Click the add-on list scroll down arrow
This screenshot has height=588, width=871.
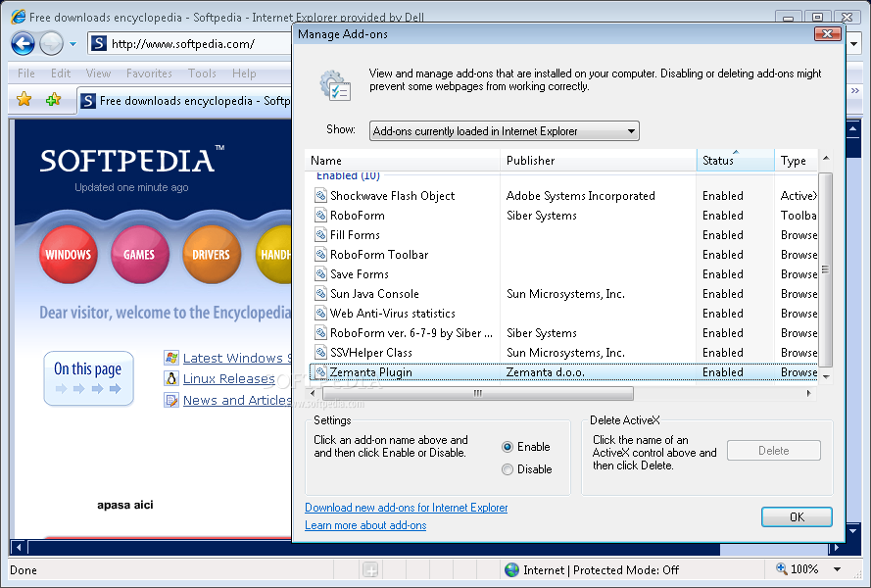(826, 376)
